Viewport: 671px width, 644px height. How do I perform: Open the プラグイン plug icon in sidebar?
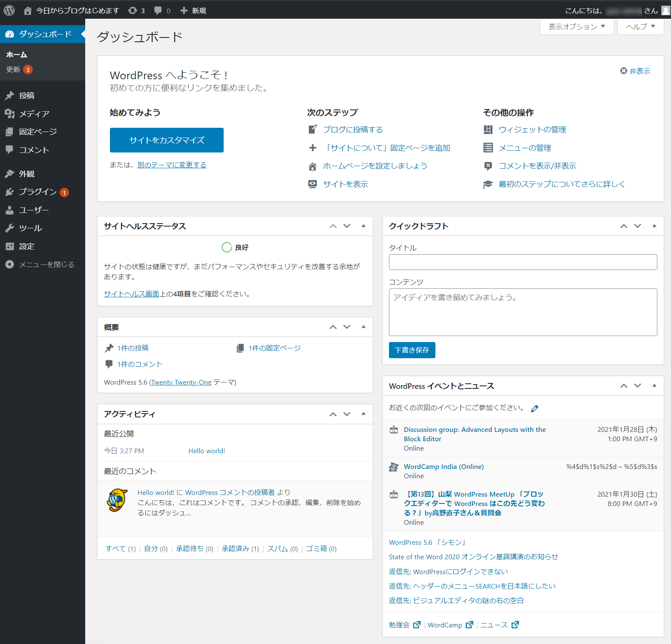[x=9, y=192]
